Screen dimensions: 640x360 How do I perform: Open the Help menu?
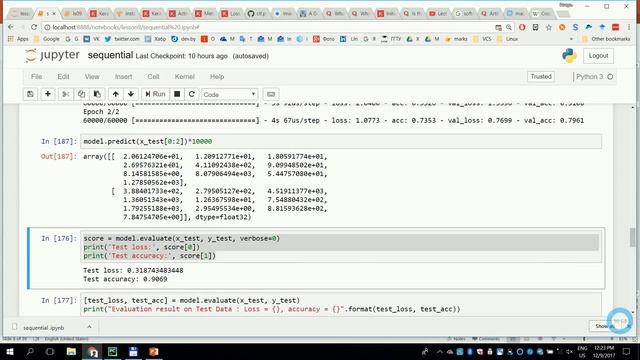point(217,77)
